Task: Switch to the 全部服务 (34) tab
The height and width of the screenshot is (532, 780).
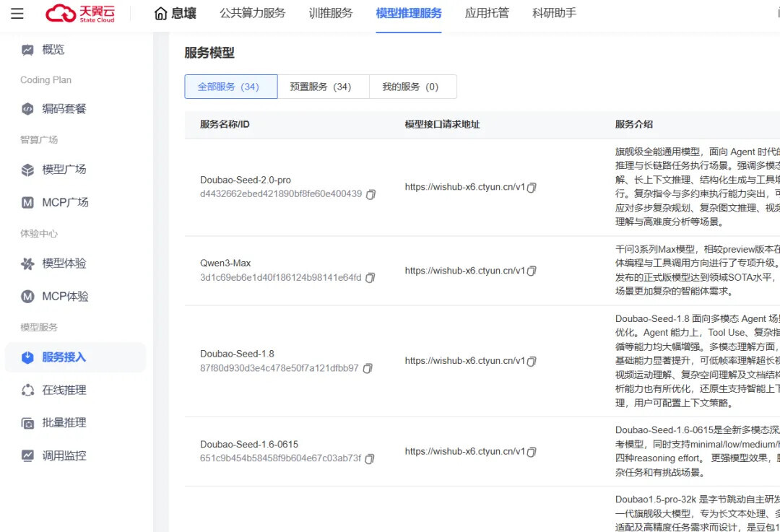Action: pyautogui.click(x=231, y=87)
